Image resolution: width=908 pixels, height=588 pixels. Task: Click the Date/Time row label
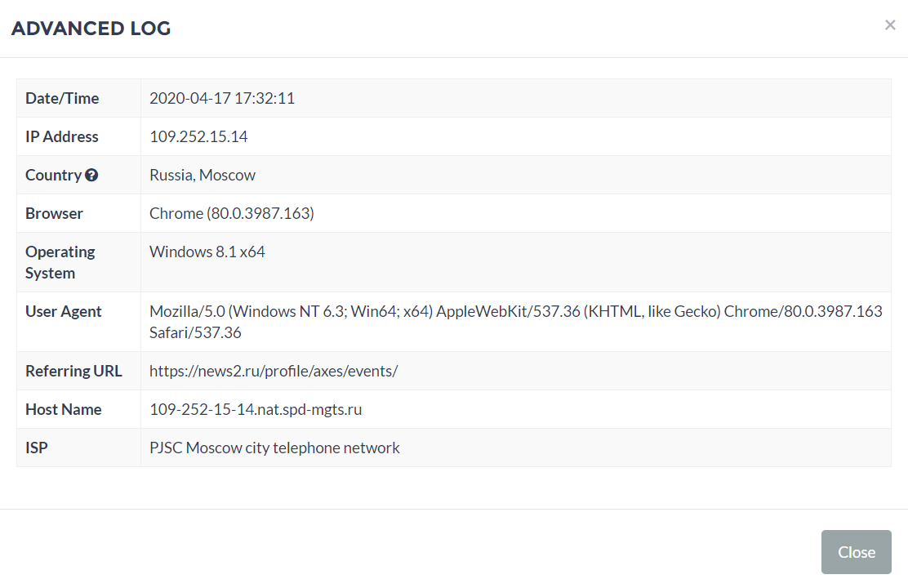pos(62,99)
